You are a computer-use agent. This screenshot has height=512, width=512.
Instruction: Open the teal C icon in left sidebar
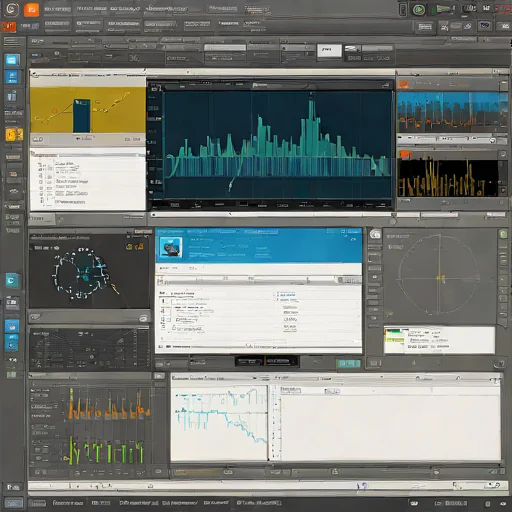click(x=12, y=281)
